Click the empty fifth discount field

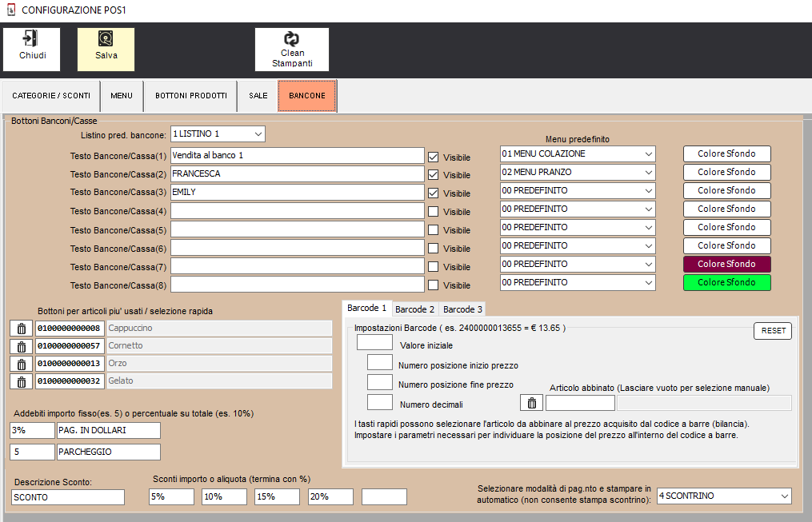[x=384, y=496]
